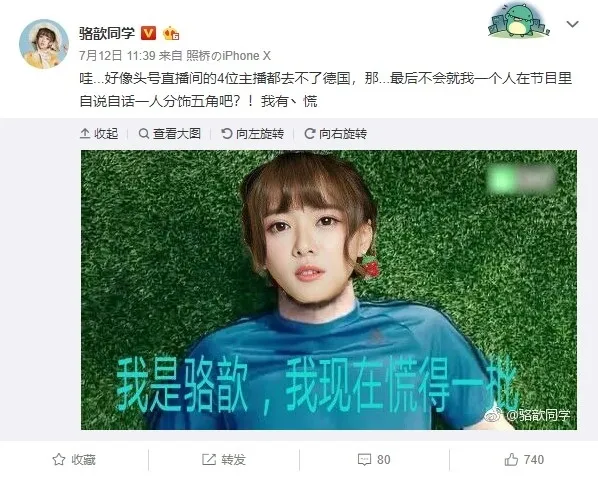This screenshot has width=598, height=478.
Task: Open the 骆歆同学 profile avatar
Action: (44, 44)
